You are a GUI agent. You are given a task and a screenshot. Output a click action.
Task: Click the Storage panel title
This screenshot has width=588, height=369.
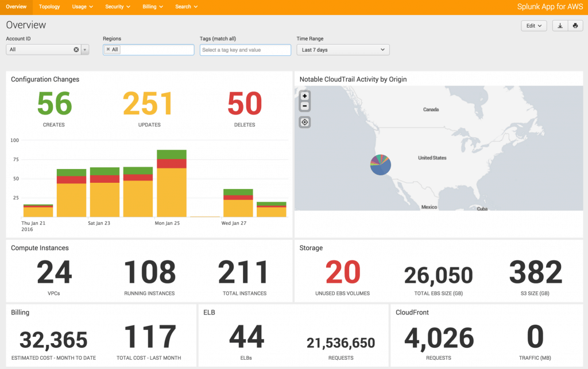click(311, 248)
